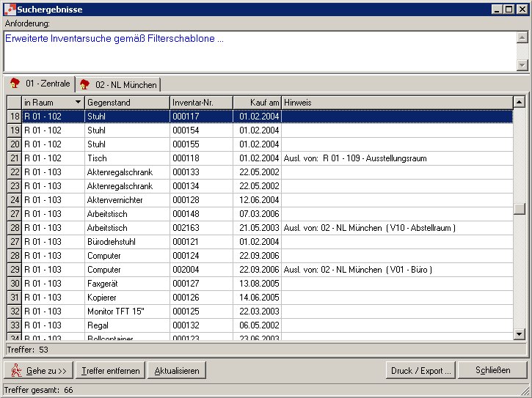Switch to the 01 - Zentrale tab

40,84
